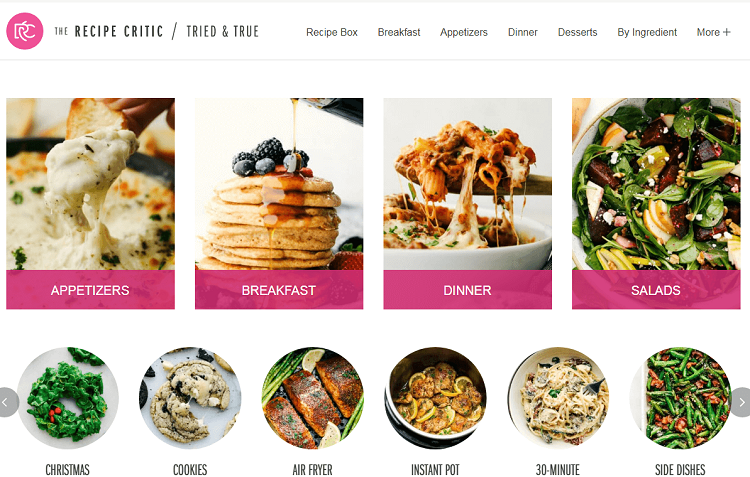Click the pink Appetizers category banner
The height and width of the screenshot is (477, 750).
click(90, 290)
